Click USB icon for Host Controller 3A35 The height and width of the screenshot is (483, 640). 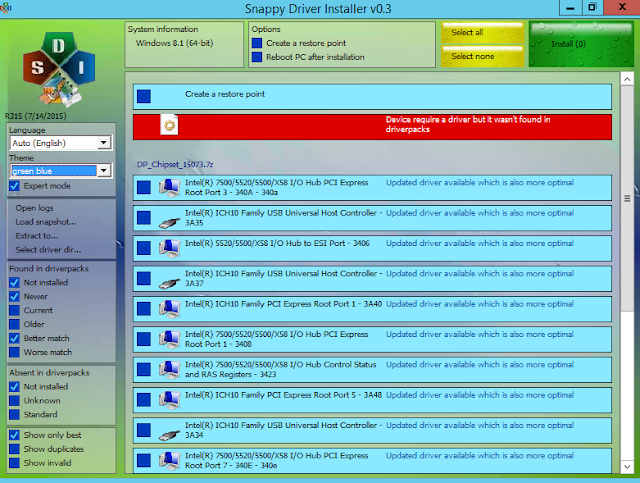click(x=169, y=223)
